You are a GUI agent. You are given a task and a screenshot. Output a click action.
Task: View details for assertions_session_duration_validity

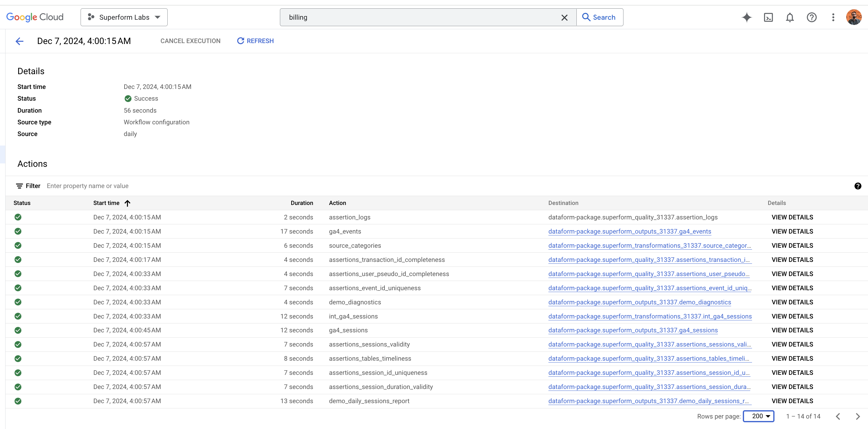pyautogui.click(x=792, y=387)
